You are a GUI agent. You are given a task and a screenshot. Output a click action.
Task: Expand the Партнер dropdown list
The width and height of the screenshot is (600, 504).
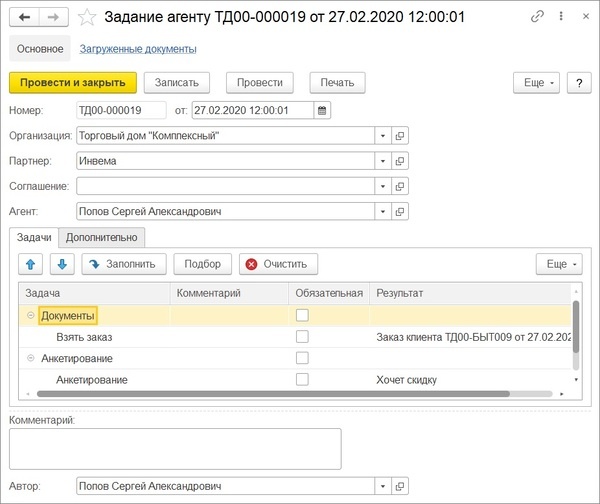tap(383, 161)
